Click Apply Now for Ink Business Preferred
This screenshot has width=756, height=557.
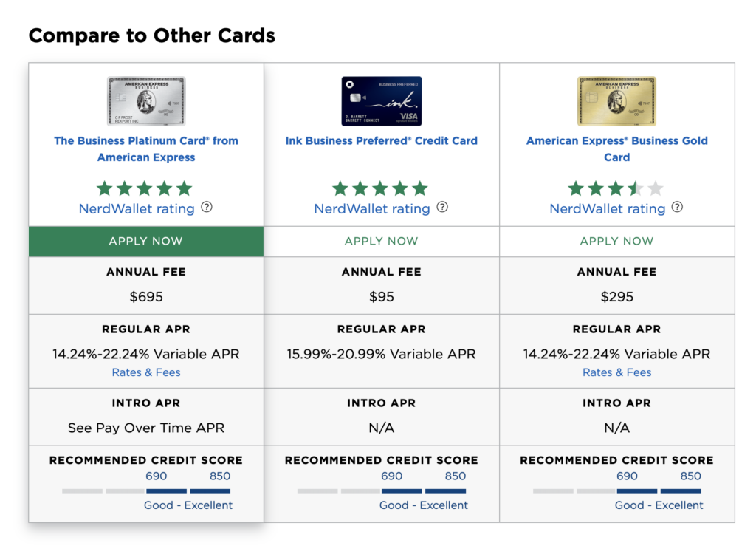[x=381, y=241]
